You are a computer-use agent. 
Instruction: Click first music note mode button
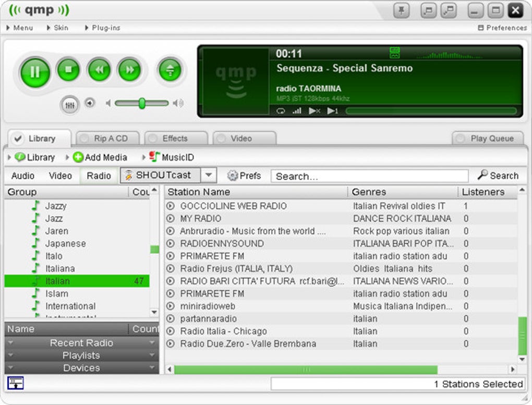(429, 10)
